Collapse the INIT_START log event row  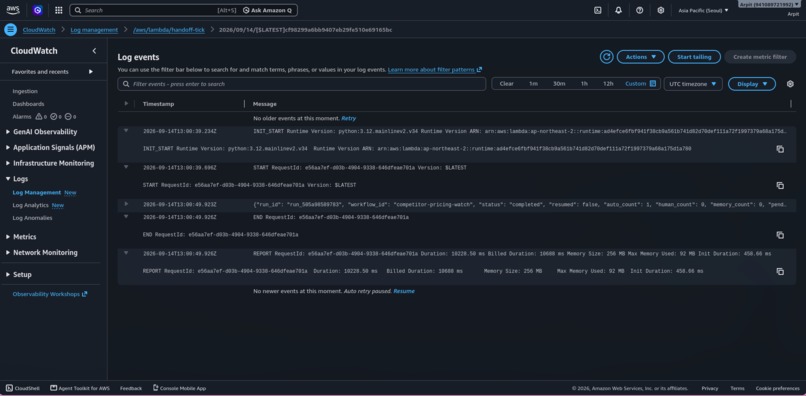126,131
